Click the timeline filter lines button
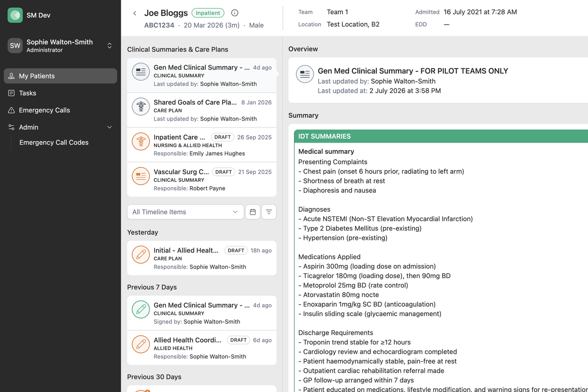 click(x=269, y=212)
